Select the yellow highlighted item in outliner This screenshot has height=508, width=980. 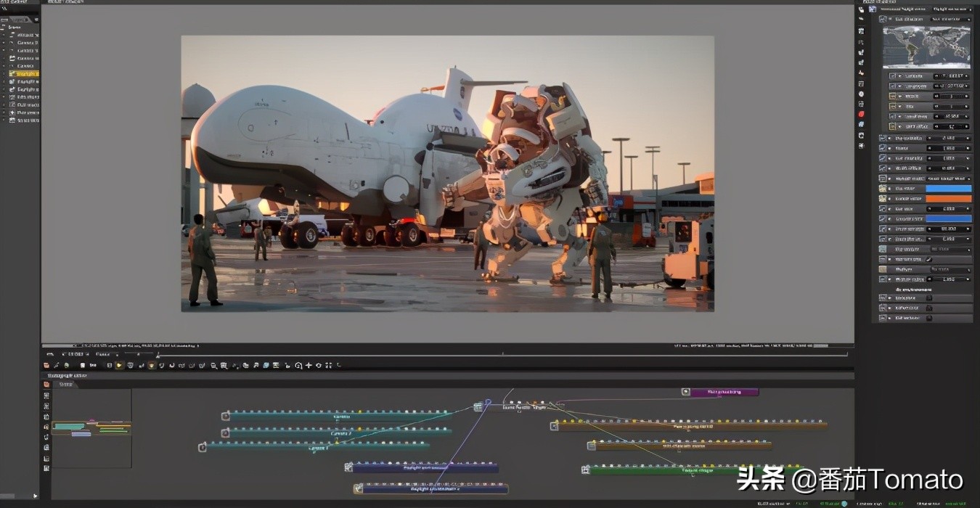(25, 74)
